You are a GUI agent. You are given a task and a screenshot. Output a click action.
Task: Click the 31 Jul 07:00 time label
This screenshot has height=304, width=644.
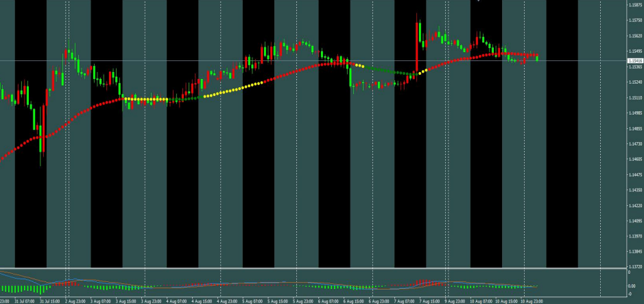(x=23, y=301)
